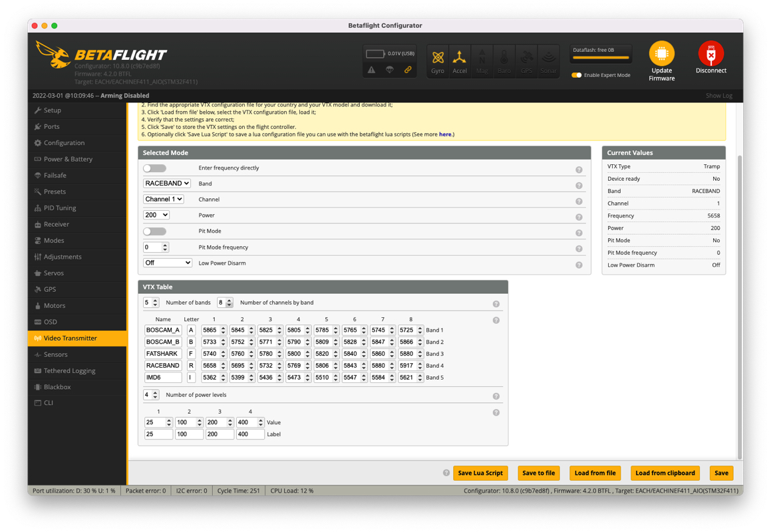
Task: Open the Channel 1 dropdown
Action: (164, 199)
